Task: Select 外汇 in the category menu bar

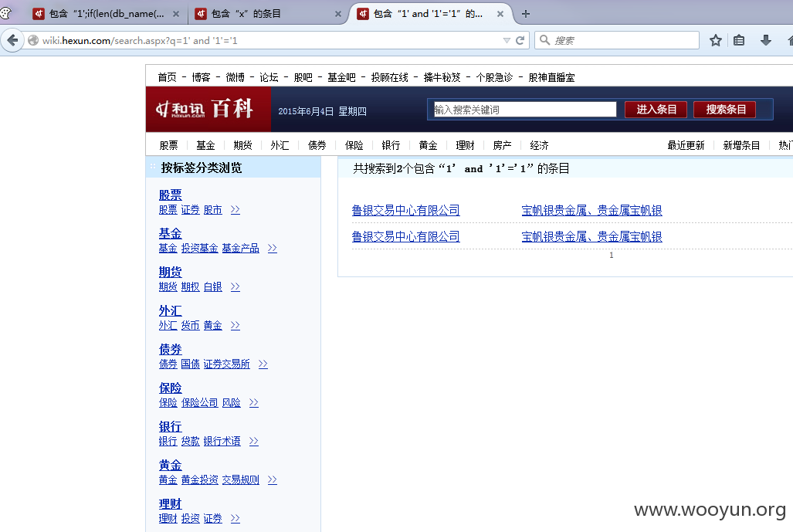Action: pos(280,146)
